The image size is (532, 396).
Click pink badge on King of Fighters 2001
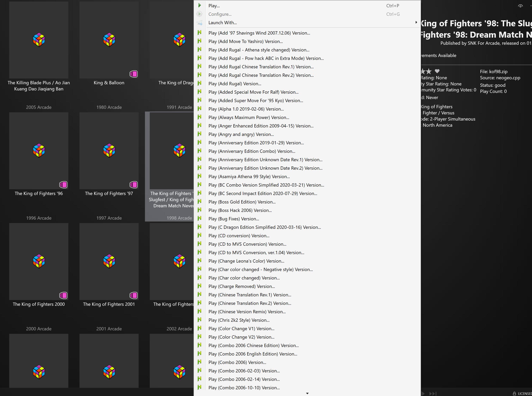tap(134, 295)
